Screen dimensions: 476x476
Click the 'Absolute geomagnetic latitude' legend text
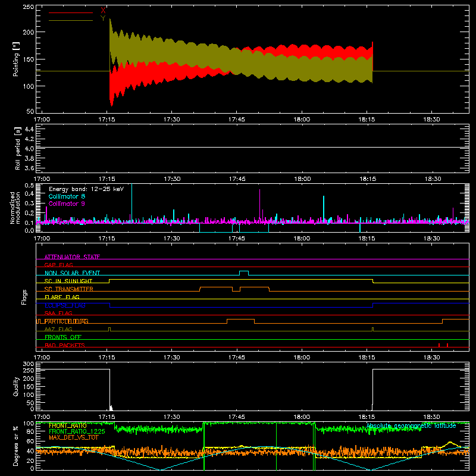point(411,425)
